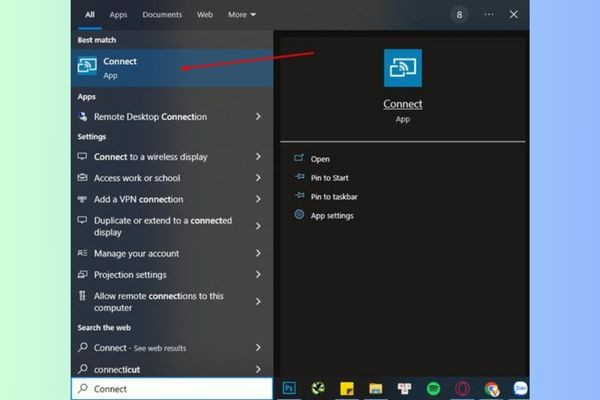Open the More filter dropdown

242,15
